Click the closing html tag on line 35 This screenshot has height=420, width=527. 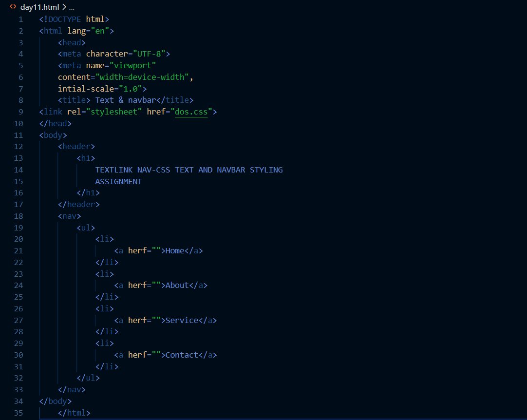pyautogui.click(x=74, y=413)
